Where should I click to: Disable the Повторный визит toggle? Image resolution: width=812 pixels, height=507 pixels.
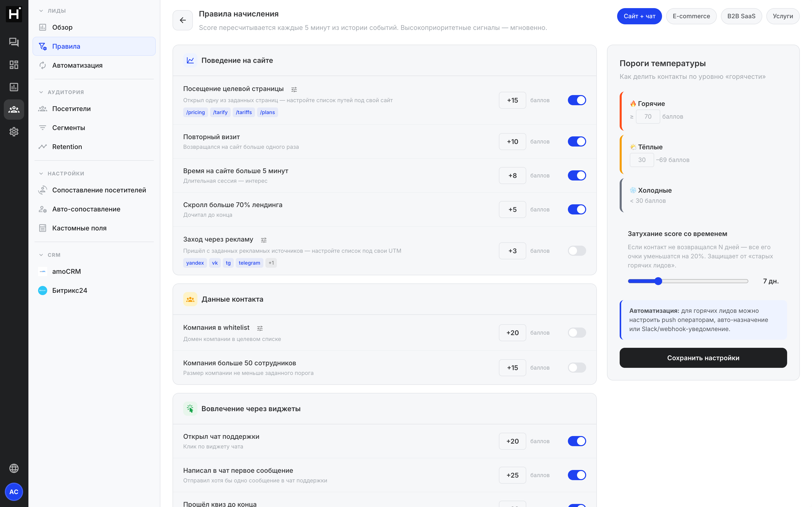pos(577,141)
